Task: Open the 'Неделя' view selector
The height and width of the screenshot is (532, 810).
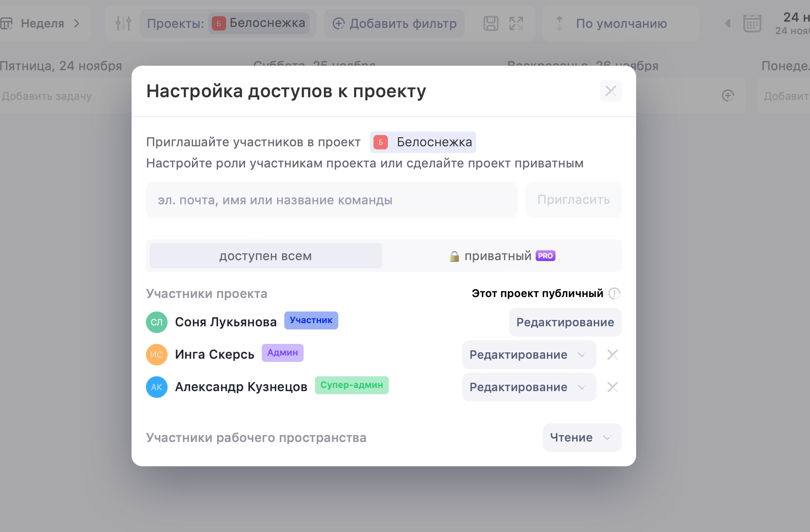Action: tap(43, 23)
